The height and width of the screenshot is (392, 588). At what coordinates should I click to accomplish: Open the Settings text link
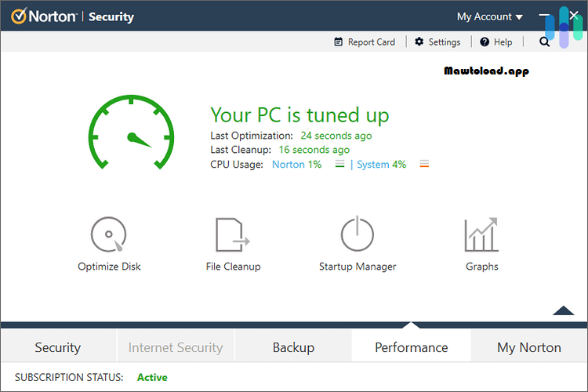pyautogui.click(x=445, y=42)
